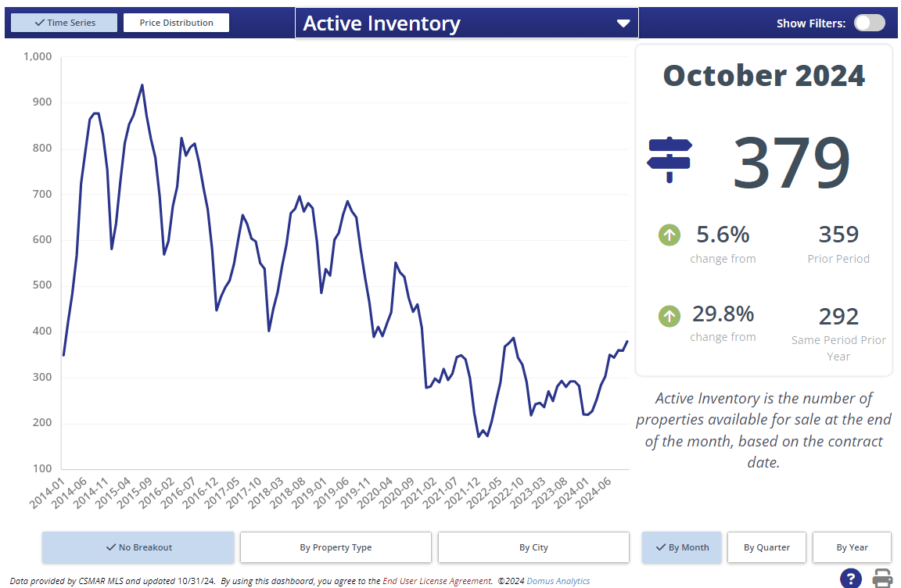This screenshot has height=588, width=901.
Task: Switch to the Time Series view
Action: click(x=64, y=23)
